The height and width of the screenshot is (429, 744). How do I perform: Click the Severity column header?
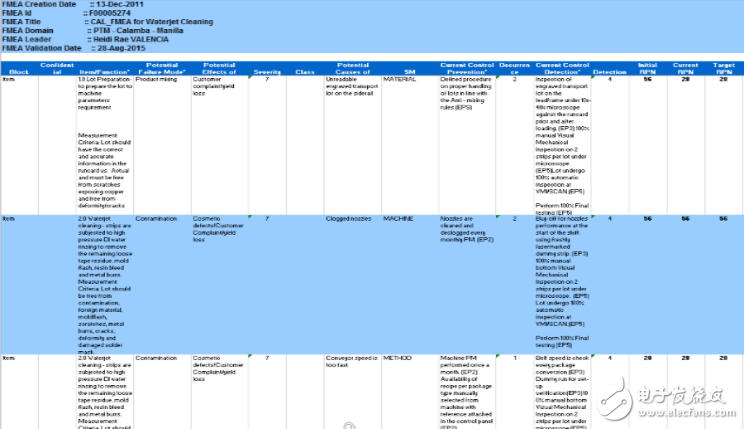[x=267, y=73]
